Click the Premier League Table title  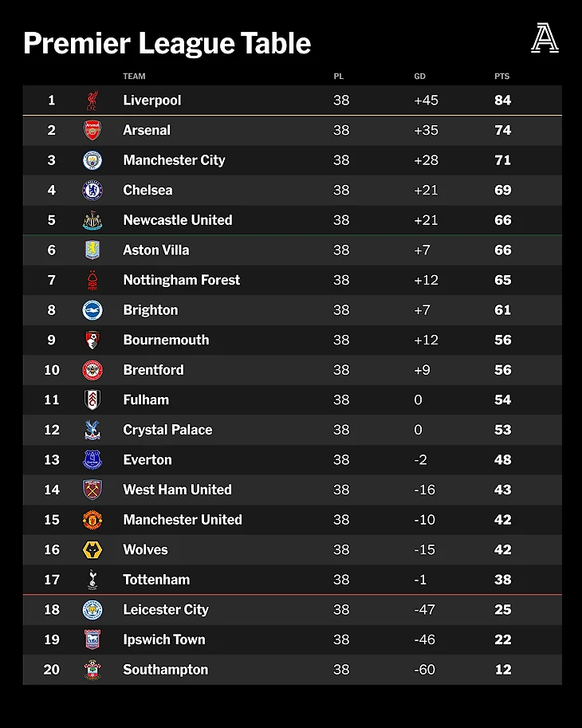167,43
